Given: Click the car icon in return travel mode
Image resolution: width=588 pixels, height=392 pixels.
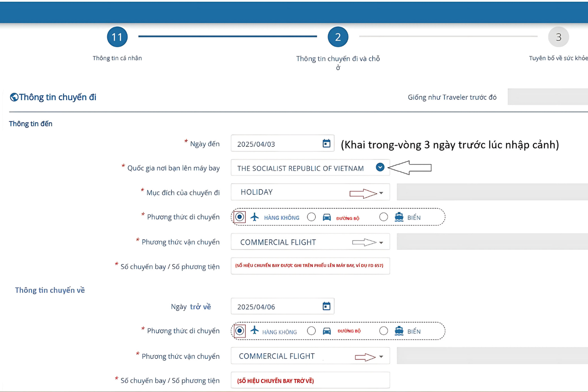Looking at the screenshot, I should pos(327,331).
